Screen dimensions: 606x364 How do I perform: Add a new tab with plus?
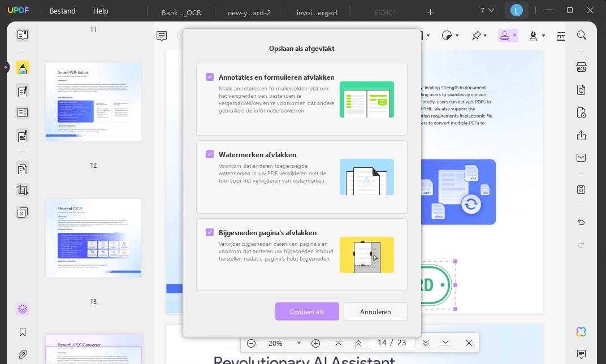430,12
